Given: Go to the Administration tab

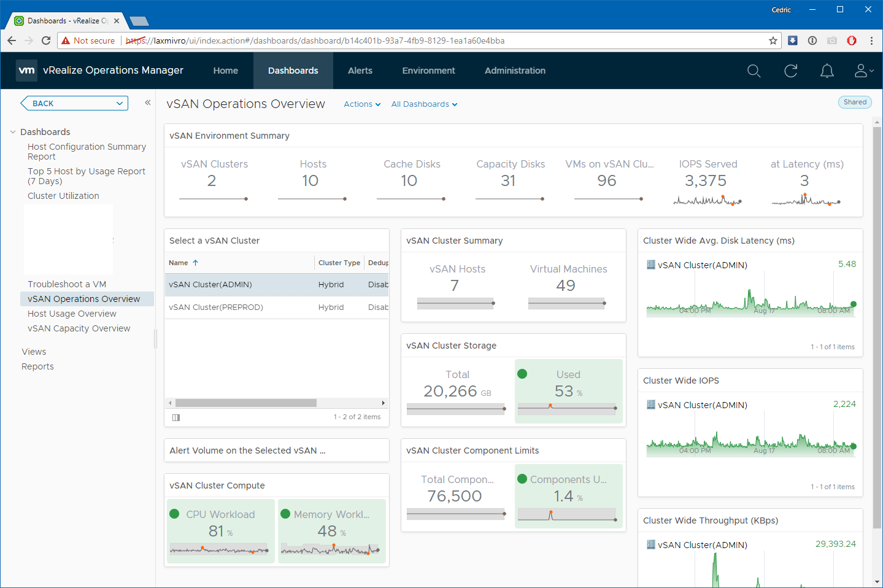Looking at the screenshot, I should 514,71.
